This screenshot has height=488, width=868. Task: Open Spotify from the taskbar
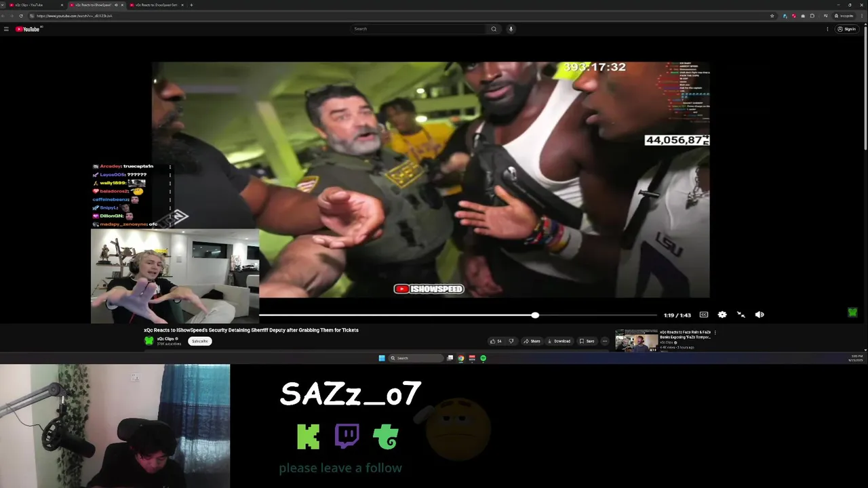click(483, 358)
